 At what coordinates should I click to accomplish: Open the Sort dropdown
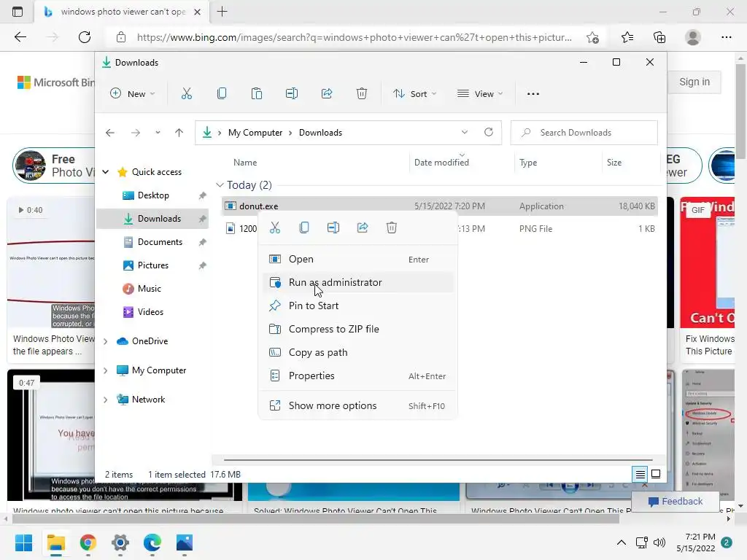414,94
